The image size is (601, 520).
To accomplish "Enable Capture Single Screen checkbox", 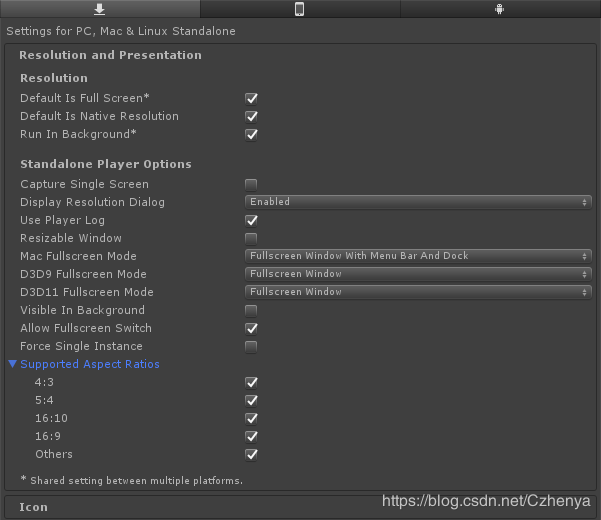I will pos(251,184).
